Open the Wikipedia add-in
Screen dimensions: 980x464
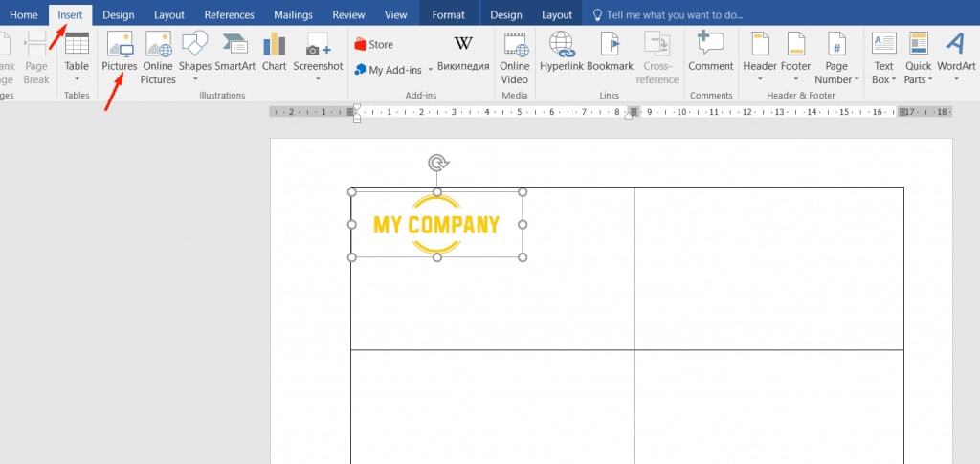tap(463, 53)
